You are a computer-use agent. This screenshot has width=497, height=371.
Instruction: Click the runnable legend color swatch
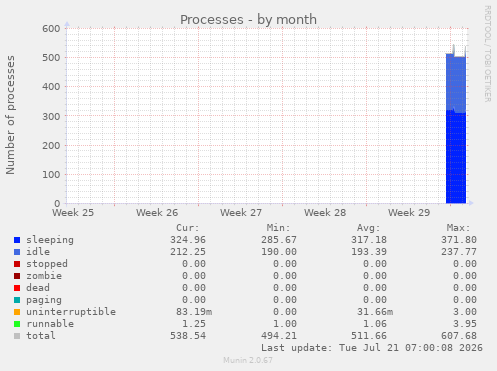coord(17,324)
